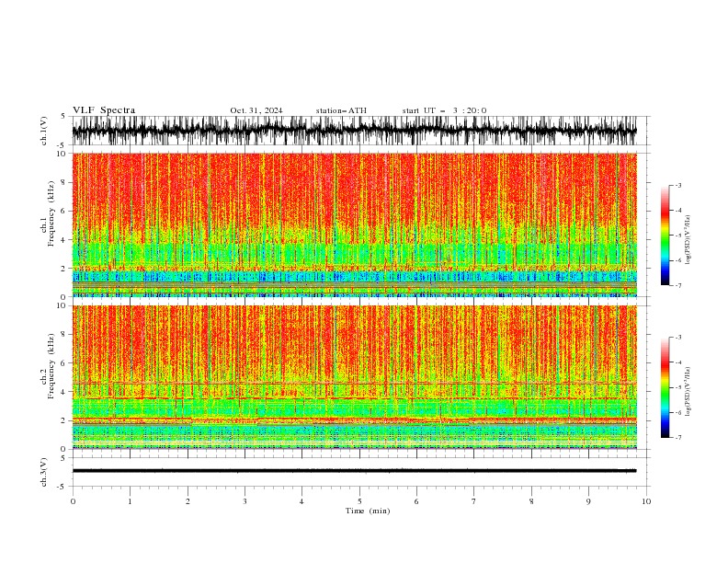Click the "5" tick on ch.1(V) axis
The width and height of the screenshot is (728, 563).
[63, 117]
